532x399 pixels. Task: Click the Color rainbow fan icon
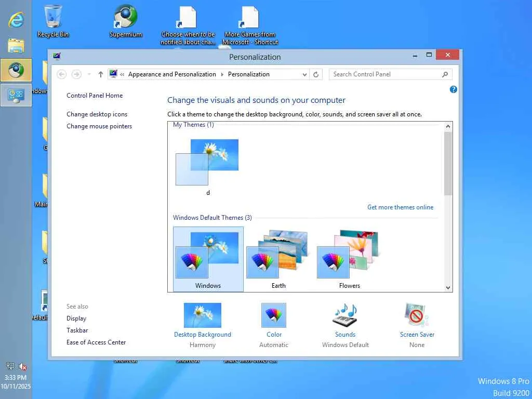(274, 315)
